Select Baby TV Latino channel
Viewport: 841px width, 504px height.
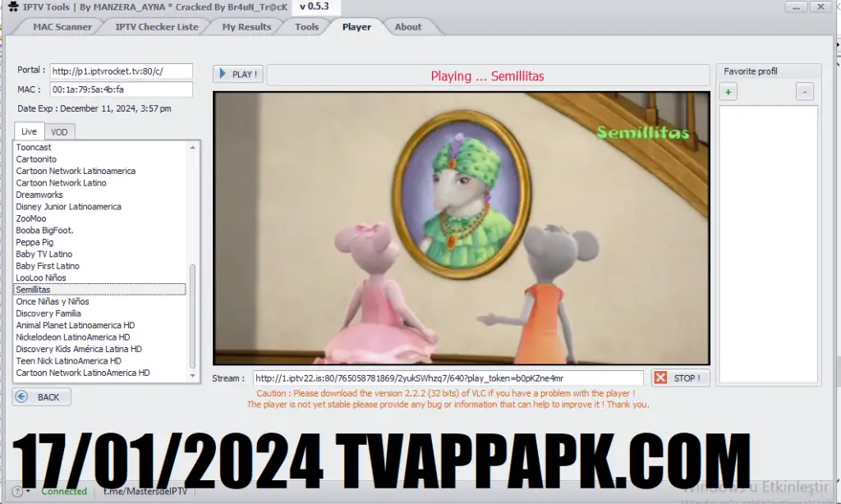99,254
